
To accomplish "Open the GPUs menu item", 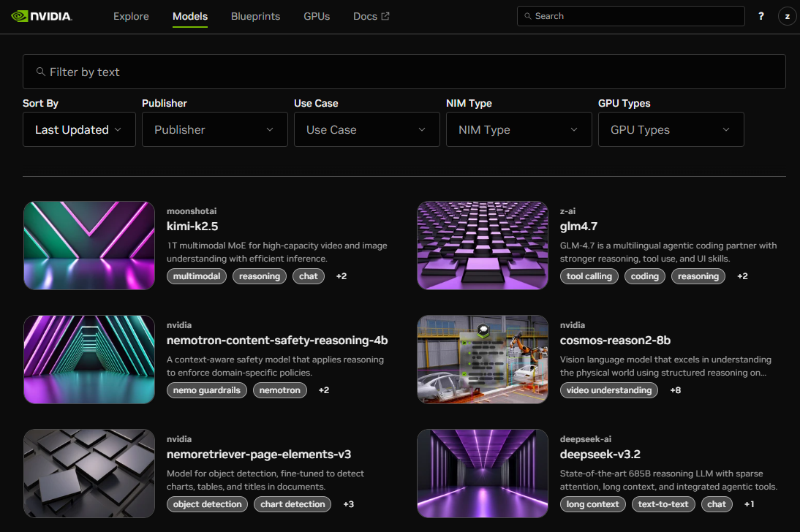I will (317, 16).
